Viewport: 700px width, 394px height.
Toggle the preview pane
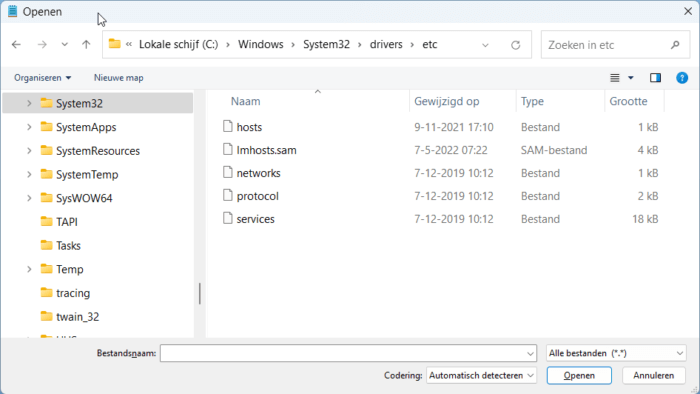coord(655,78)
